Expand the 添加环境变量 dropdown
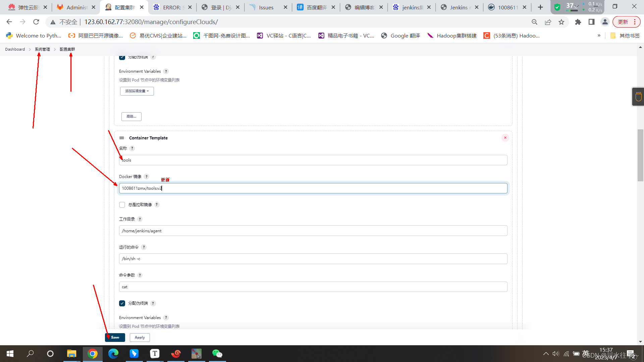 pyautogui.click(x=137, y=91)
